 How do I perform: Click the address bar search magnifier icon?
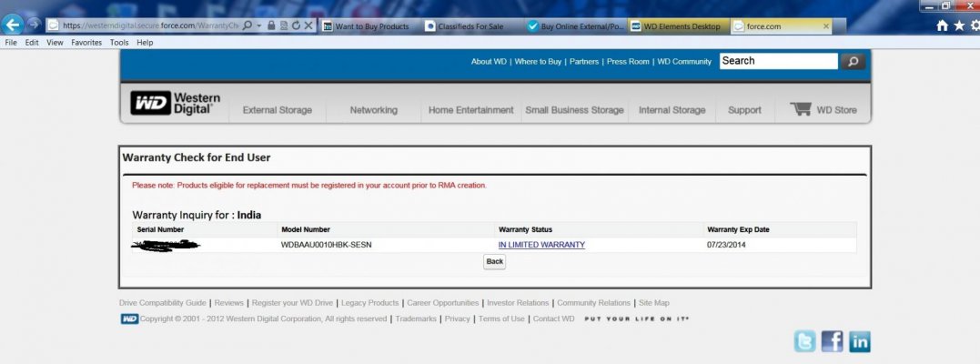(x=248, y=25)
